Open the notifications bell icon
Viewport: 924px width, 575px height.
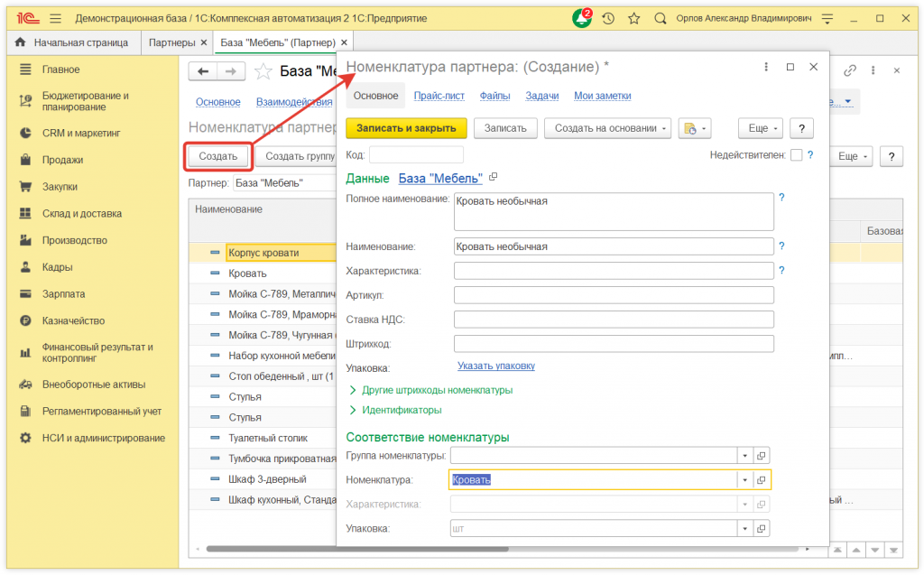tap(582, 18)
